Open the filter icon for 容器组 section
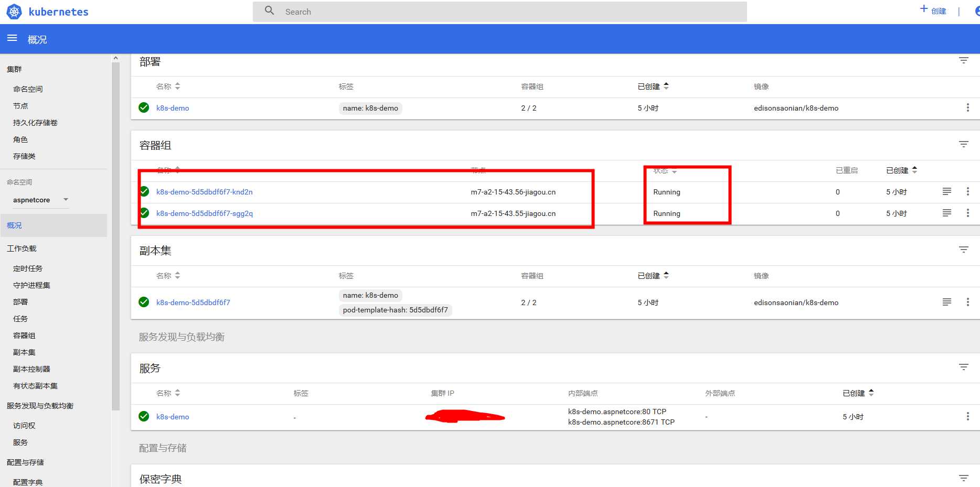 [964, 144]
